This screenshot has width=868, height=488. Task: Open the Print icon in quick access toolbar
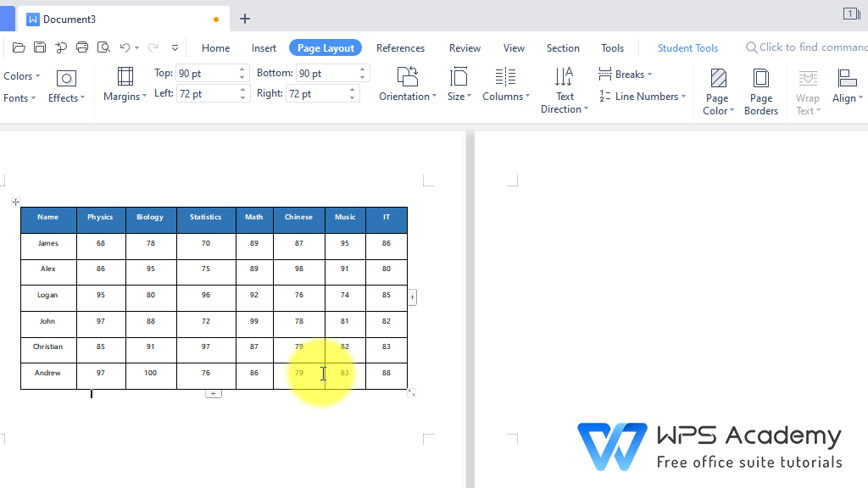pos(81,47)
